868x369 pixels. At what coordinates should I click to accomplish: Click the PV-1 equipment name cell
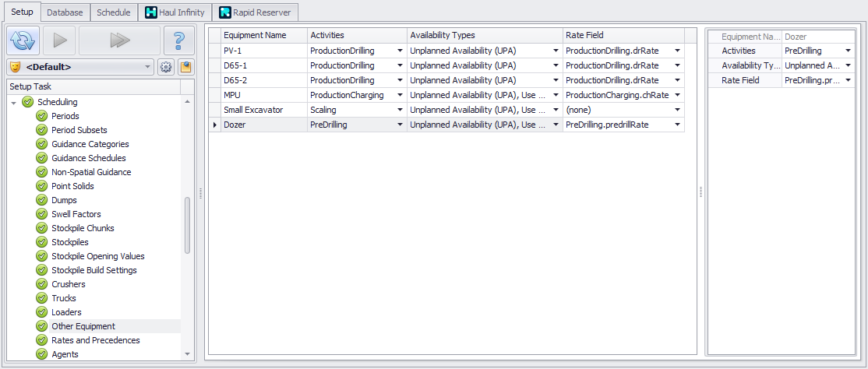[x=263, y=51]
